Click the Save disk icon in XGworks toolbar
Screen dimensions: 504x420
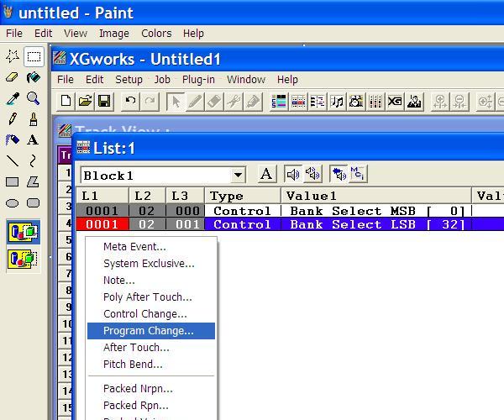(x=104, y=102)
